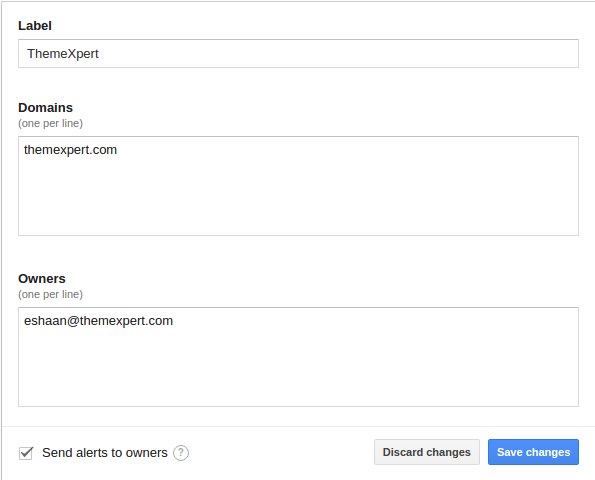The image size is (595, 480).
Task: Click empty space below the email in Owners box
Action: tap(298, 368)
